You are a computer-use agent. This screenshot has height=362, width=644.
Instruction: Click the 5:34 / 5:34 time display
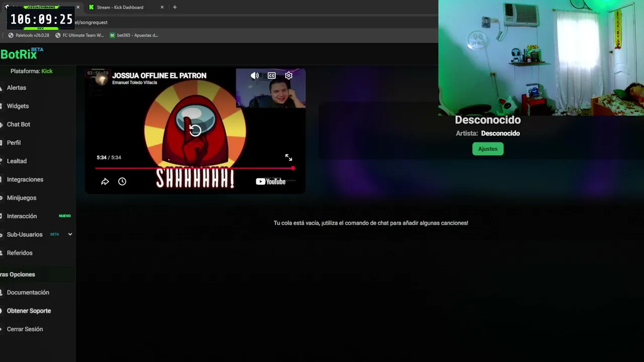[x=109, y=157]
